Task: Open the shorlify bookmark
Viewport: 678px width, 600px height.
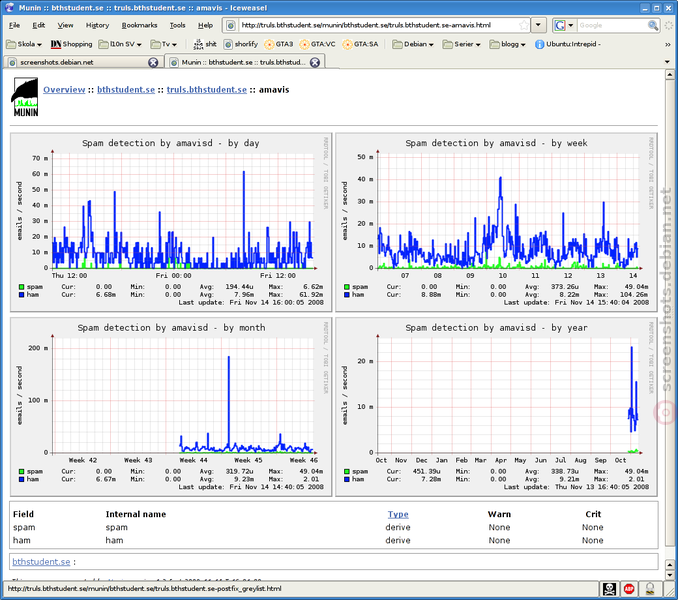Action: (240, 44)
